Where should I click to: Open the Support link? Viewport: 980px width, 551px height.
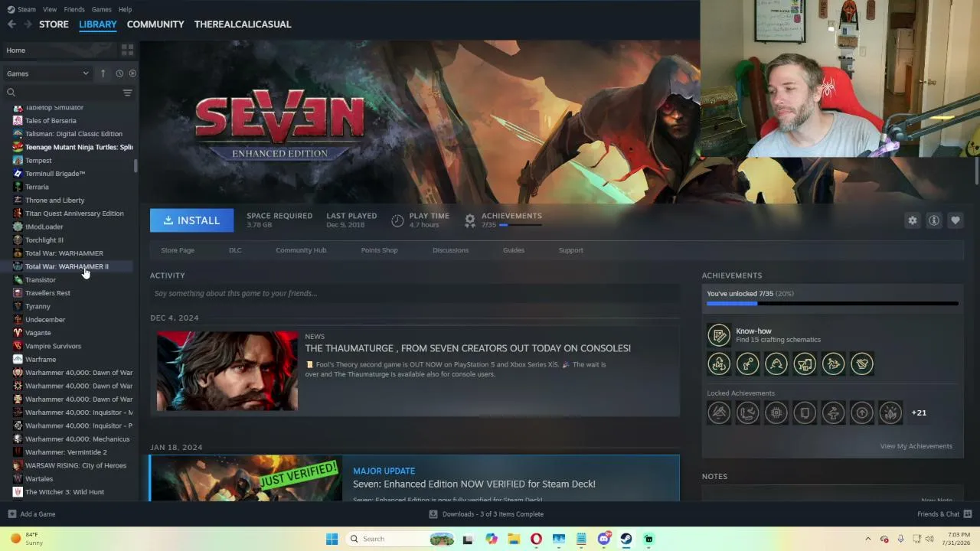(570, 250)
